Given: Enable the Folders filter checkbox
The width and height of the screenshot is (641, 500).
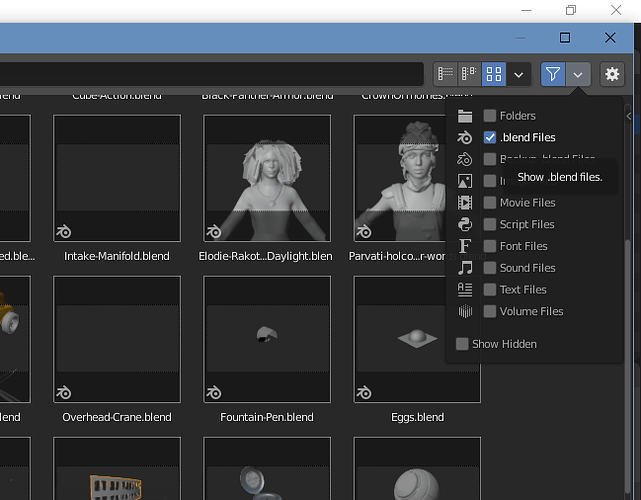Looking at the screenshot, I should [490, 116].
